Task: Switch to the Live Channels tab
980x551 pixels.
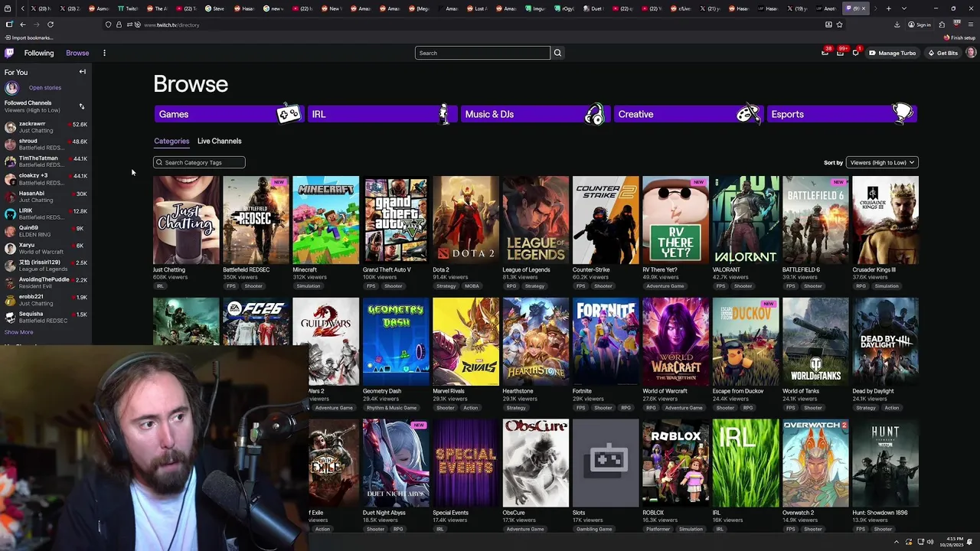Action: tap(219, 141)
